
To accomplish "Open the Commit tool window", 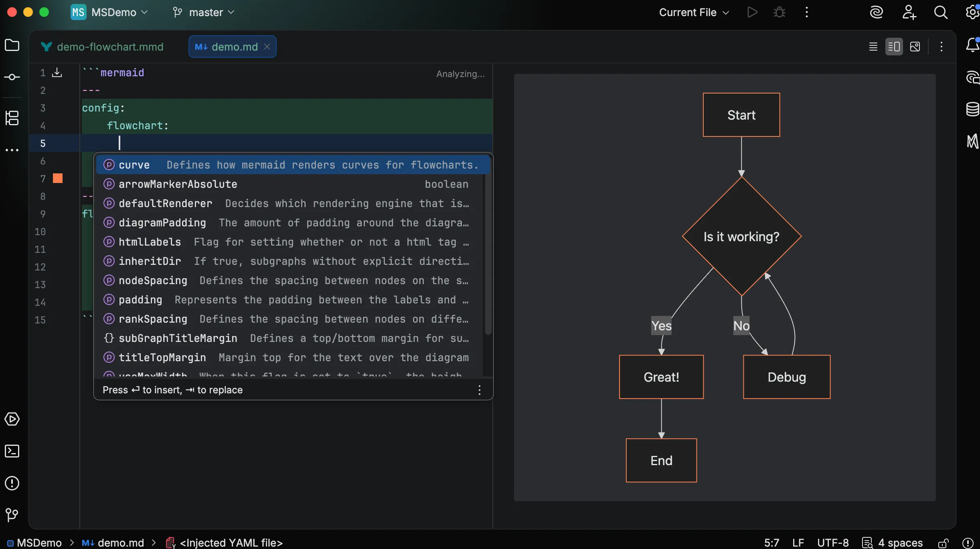I will 12,77.
